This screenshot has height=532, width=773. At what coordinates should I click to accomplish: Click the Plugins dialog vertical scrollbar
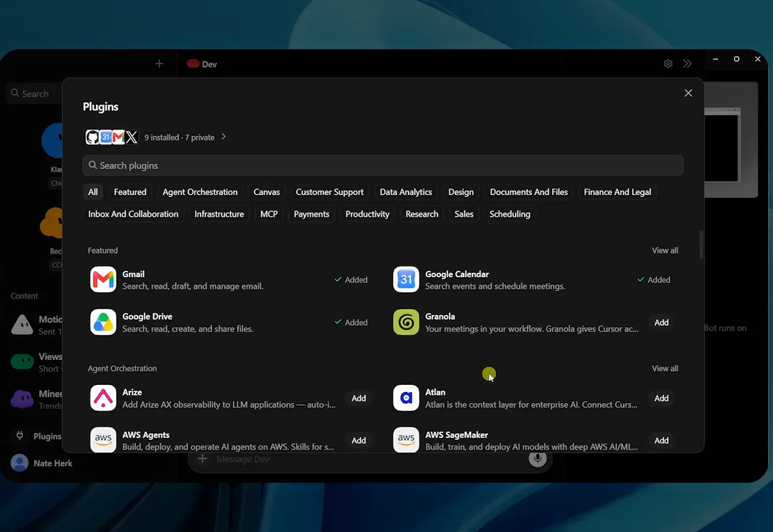(x=701, y=244)
